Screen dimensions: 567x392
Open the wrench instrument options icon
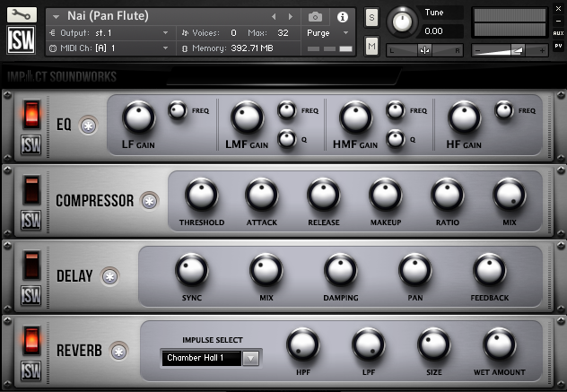click(x=22, y=14)
